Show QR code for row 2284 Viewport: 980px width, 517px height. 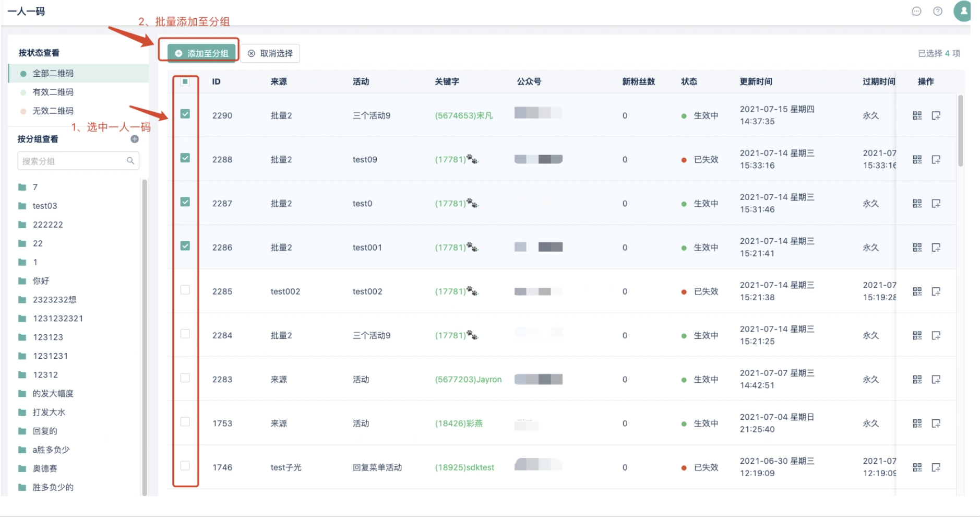click(917, 335)
